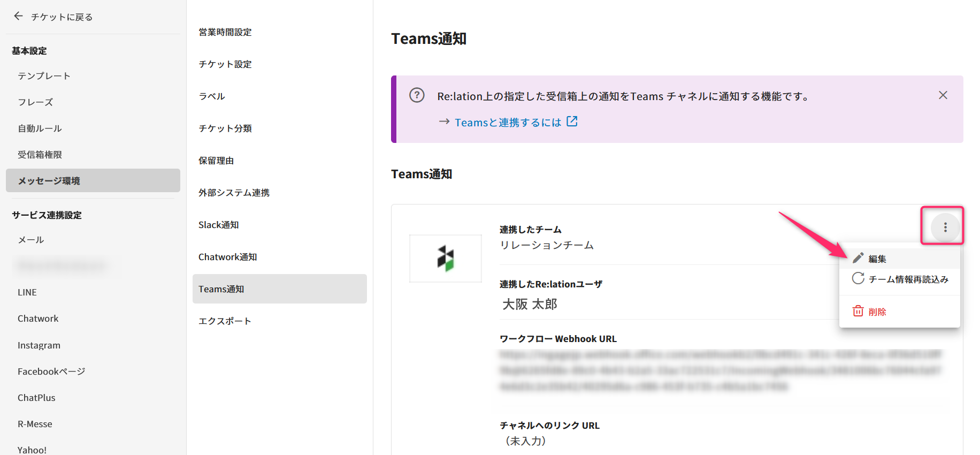The width and height of the screenshot is (980, 455).
Task: Open 受信箱権限 in the sidebar
Action: 40,155
